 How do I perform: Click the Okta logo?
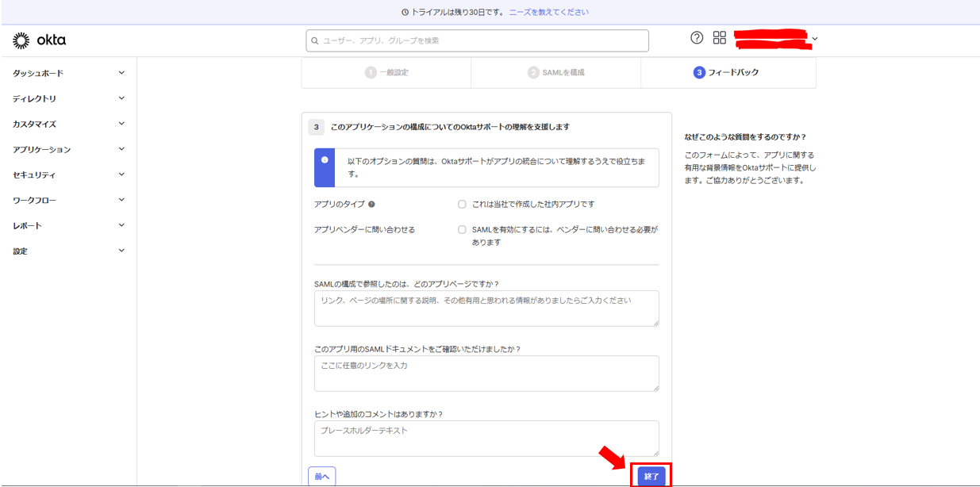tap(40, 40)
